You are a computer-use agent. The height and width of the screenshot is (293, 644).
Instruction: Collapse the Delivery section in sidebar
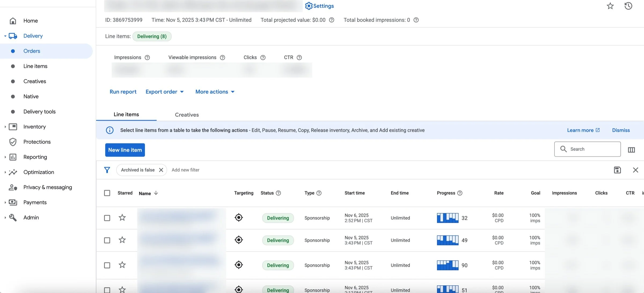point(5,36)
